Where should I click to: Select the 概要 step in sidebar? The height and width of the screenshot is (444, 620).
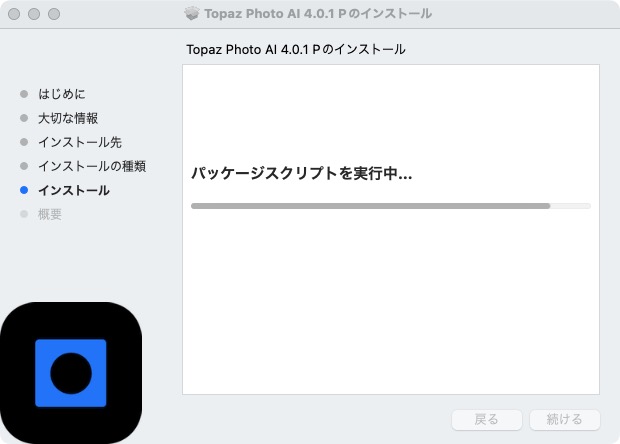click(50, 214)
